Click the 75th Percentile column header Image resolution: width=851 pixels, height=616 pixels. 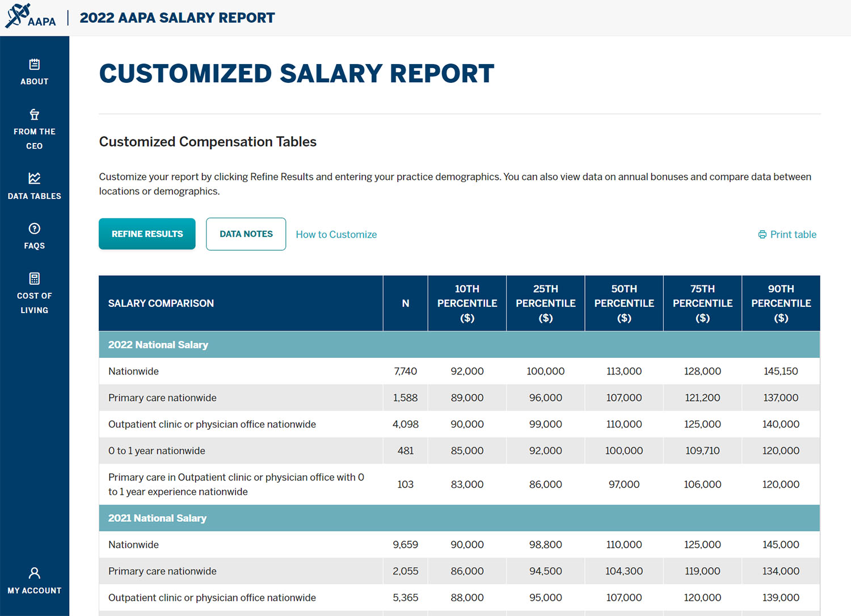click(x=702, y=303)
